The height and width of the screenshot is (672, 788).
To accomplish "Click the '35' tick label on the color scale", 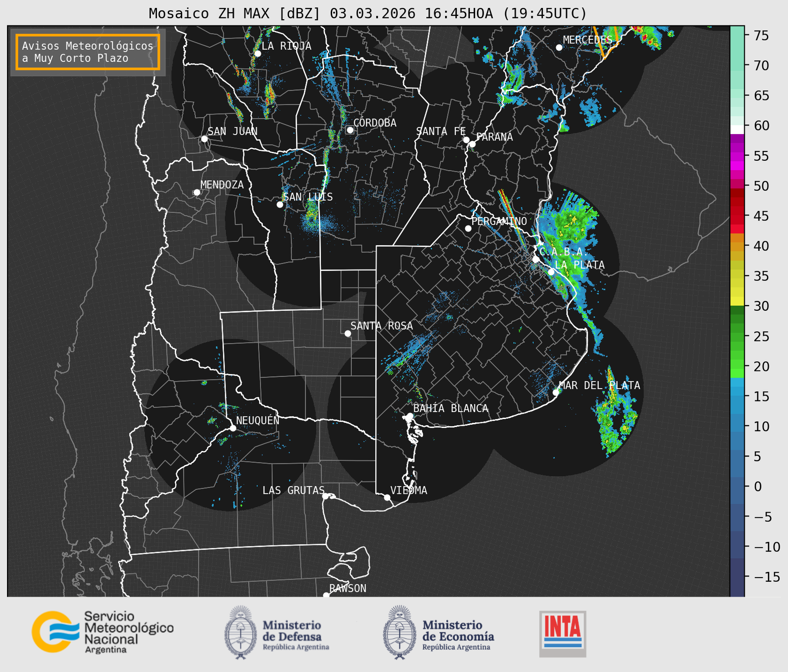I will pyautogui.click(x=762, y=276).
